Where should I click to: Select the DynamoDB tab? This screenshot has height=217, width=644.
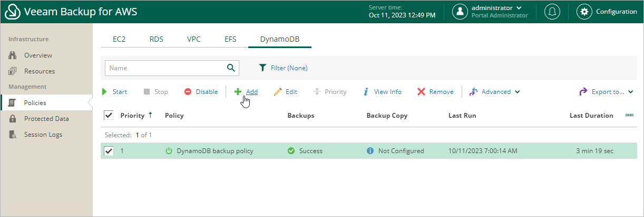pos(280,39)
